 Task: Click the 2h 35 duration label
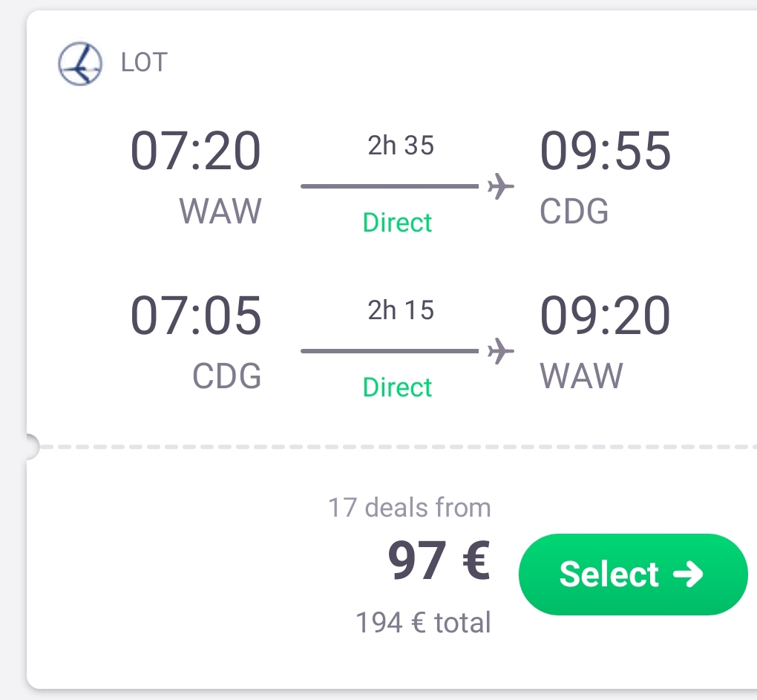pyautogui.click(x=401, y=145)
